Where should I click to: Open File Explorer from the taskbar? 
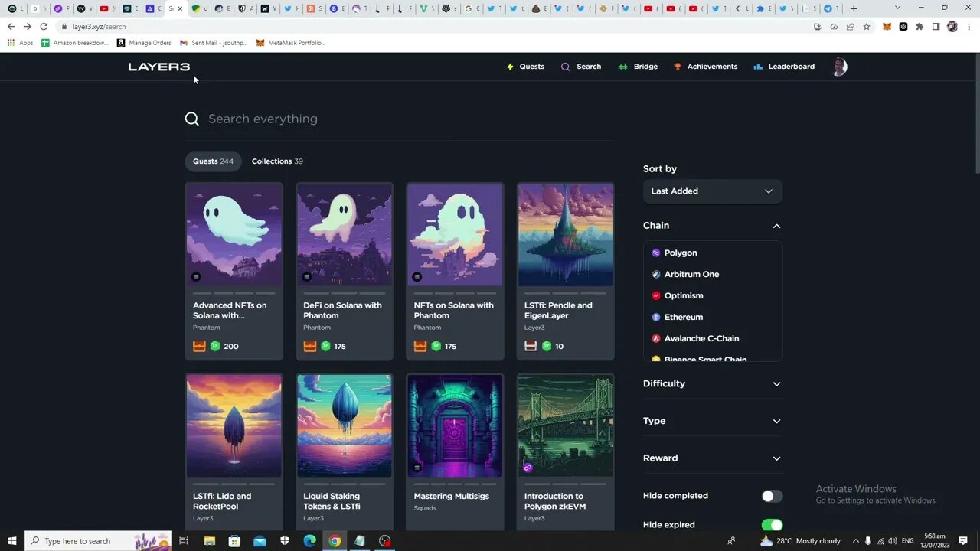pos(210,541)
